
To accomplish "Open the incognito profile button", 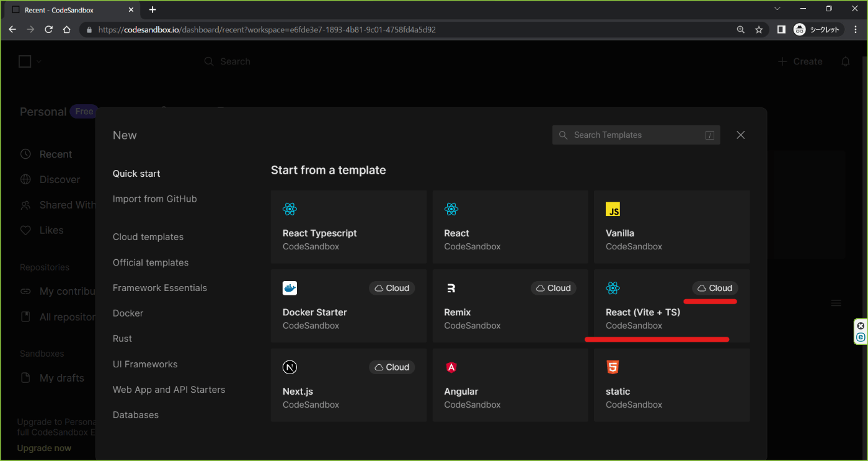I will (x=818, y=29).
